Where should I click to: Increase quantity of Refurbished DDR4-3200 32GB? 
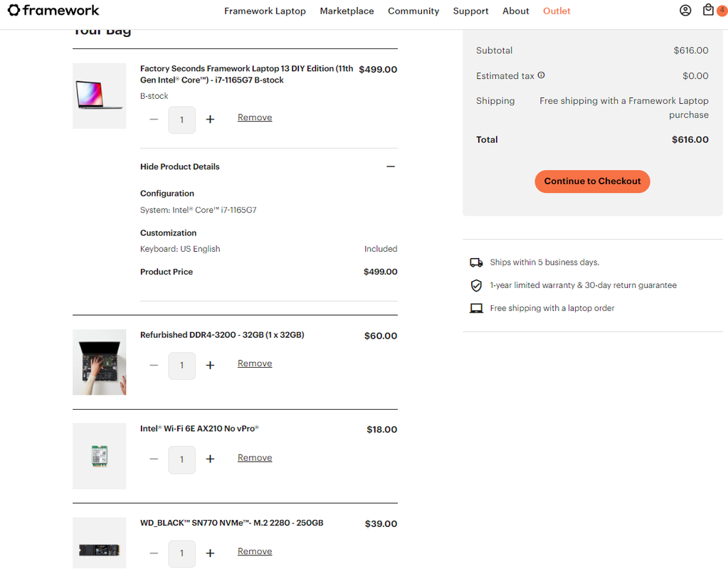click(x=211, y=366)
